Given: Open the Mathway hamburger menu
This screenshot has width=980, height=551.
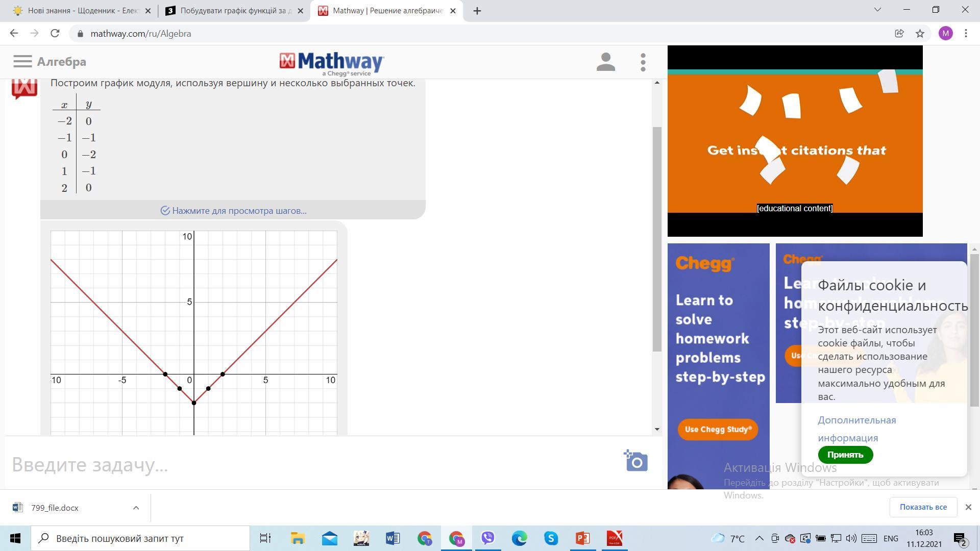Looking at the screenshot, I should 22,62.
